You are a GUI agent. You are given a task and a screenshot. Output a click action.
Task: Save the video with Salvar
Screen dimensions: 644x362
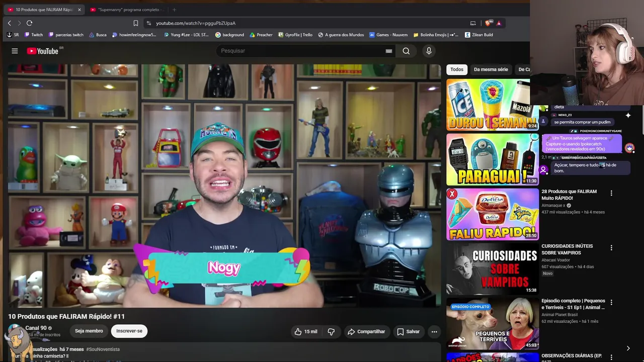coord(408,331)
